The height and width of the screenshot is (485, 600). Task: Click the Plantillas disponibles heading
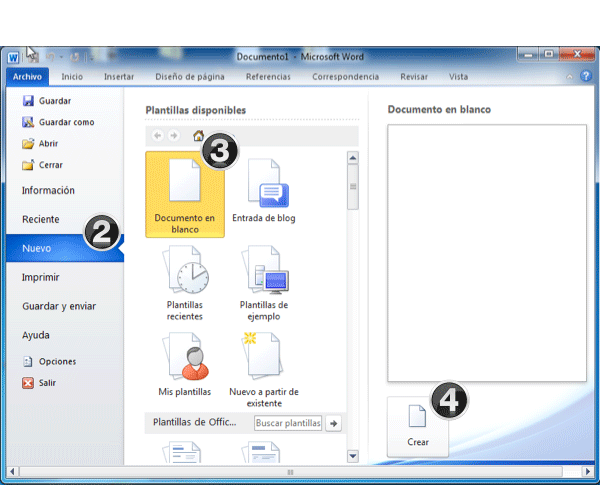[x=196, y=110]
